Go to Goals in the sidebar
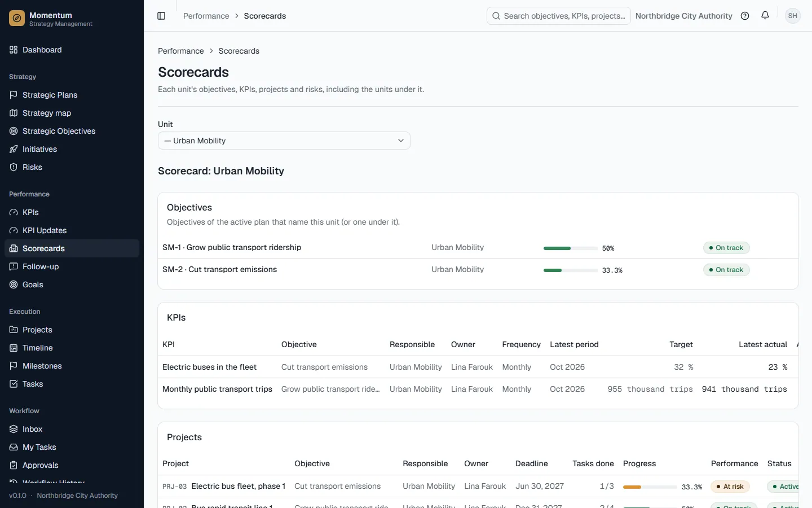The image size is (812, 508). tap(72, 284)
